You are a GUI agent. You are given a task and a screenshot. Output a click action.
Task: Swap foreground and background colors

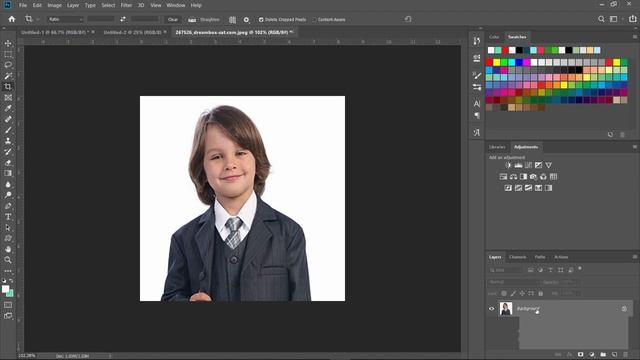pyautogui.click(x=11, y=281)
